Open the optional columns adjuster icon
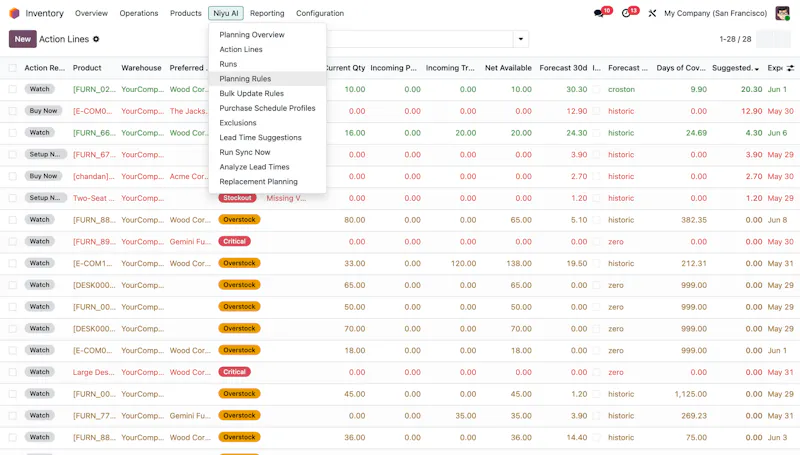Screen dimensions: 800x455 [x=790, y=68]
